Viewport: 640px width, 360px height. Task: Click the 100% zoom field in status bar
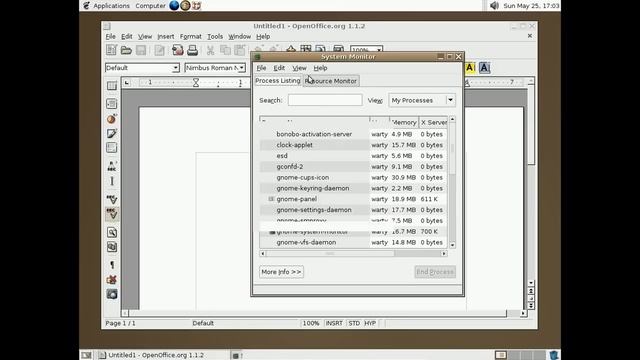click(311, 323)
